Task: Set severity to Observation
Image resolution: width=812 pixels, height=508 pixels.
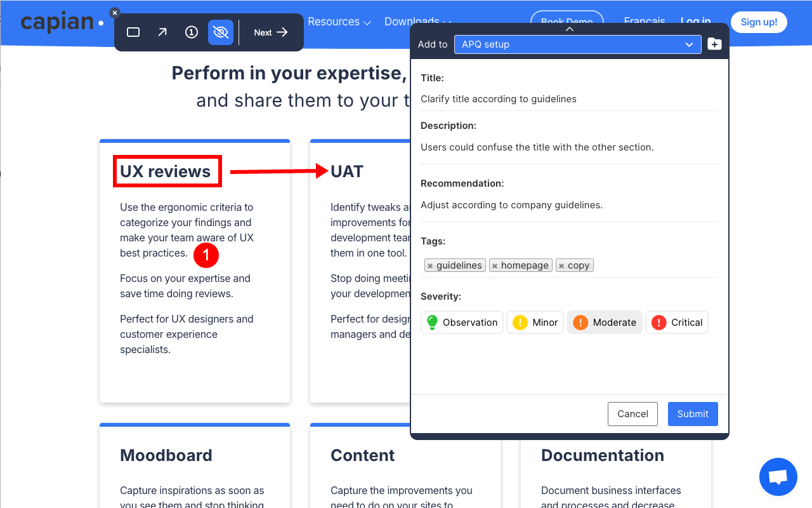Action: coord(462,323)
